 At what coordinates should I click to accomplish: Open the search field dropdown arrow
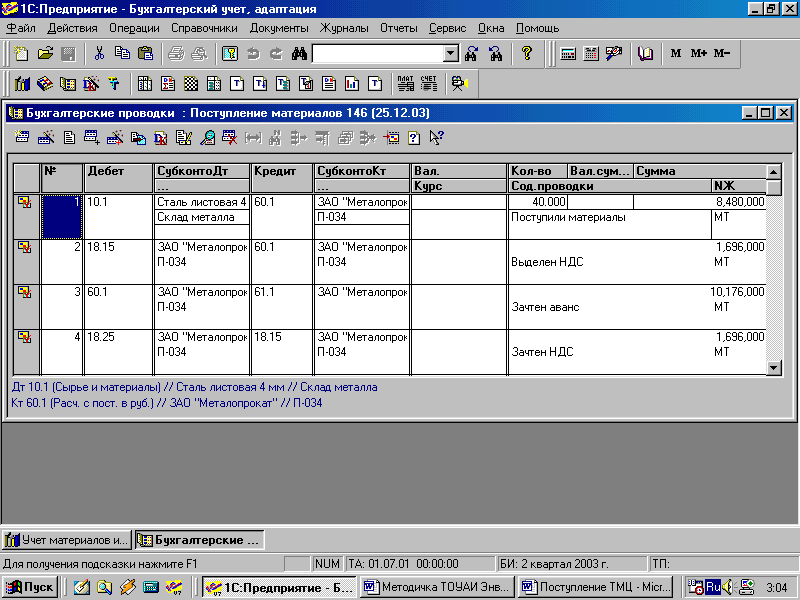click(451, 54)
